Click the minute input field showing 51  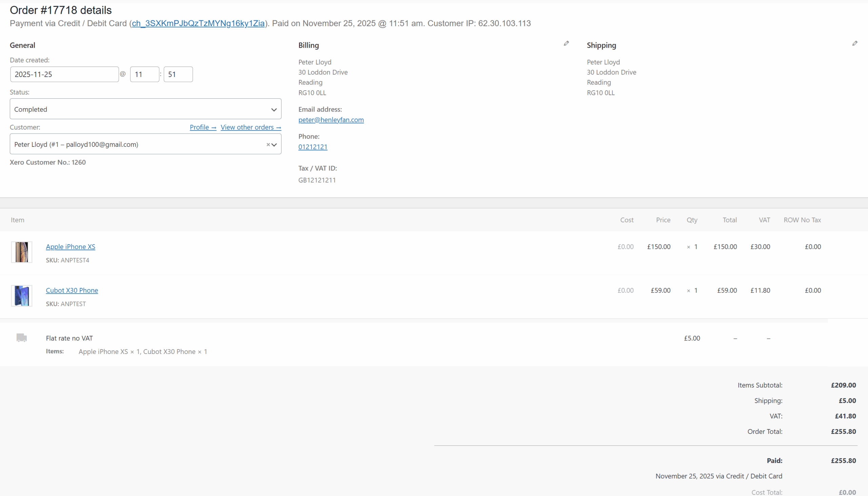coord(178,74)
